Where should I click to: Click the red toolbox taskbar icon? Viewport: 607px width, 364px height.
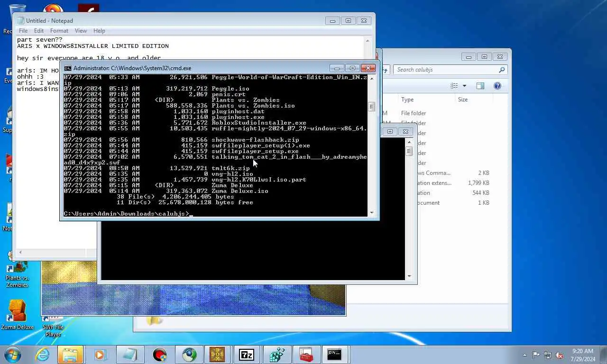click(306, 355)
